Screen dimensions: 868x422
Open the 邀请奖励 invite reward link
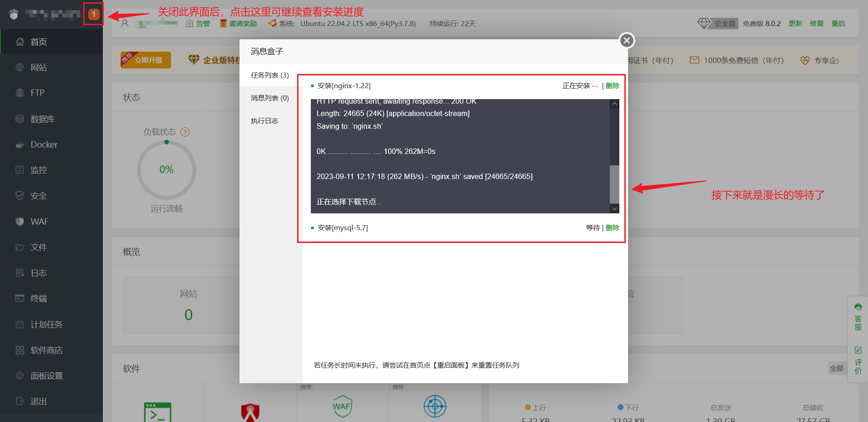click(x=238, y=23)
